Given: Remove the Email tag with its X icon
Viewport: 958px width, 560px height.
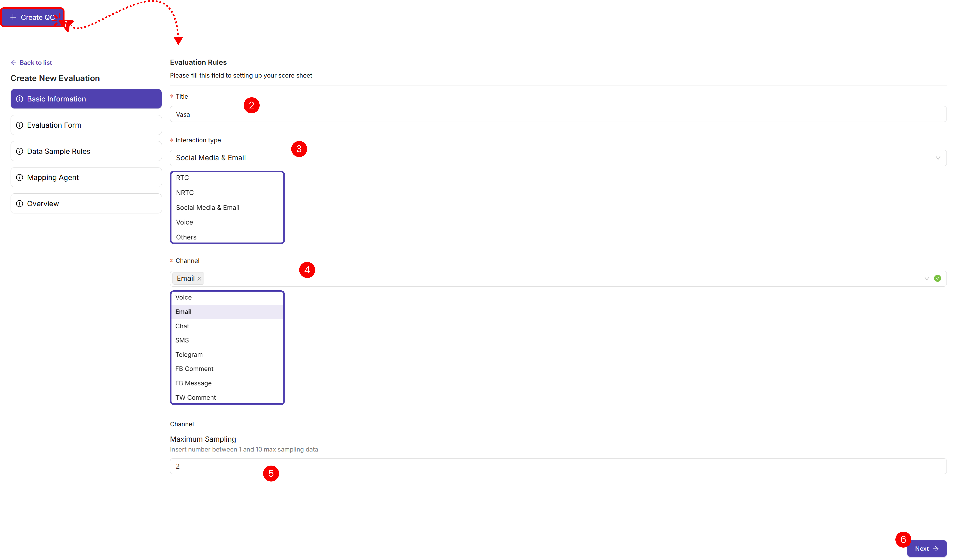Looking at the screenshot, I should [x=199, y=278].
